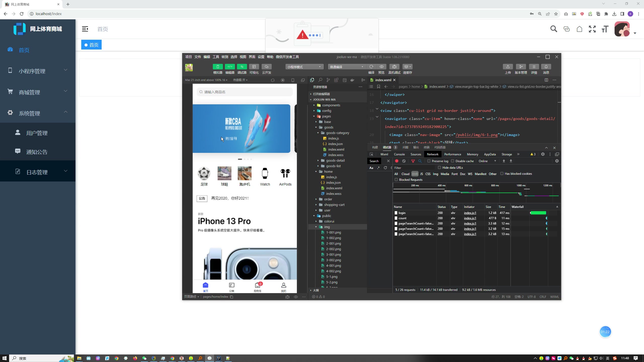Viewport: 644px width, 362px height.
Task: Open the messages (消息) bell icon
Action: (546, 67)
